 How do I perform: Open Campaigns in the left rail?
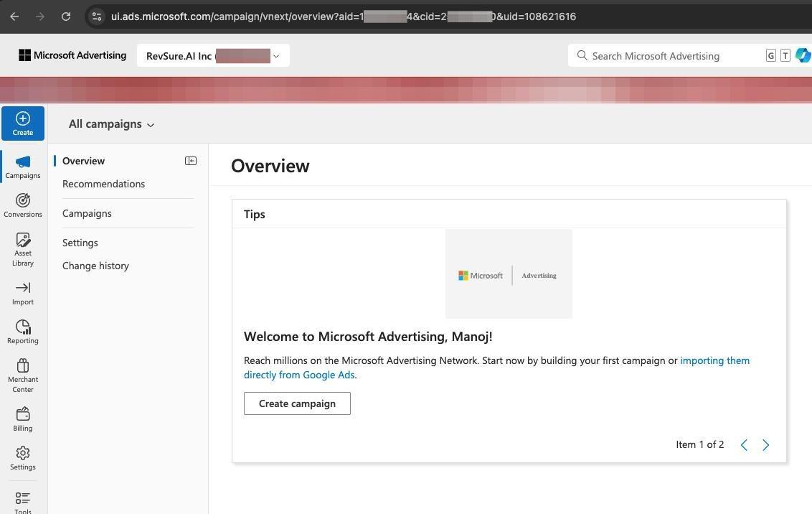[x=23, y=167]
